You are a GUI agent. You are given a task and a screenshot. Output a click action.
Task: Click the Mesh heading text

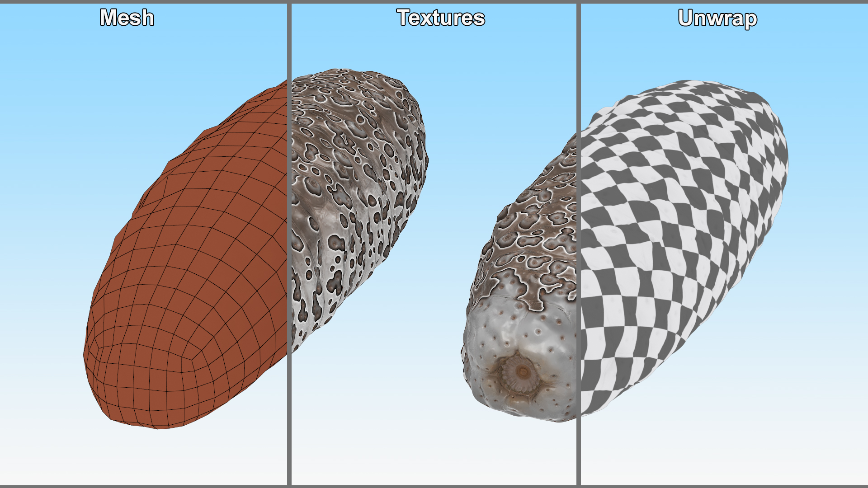127,18
